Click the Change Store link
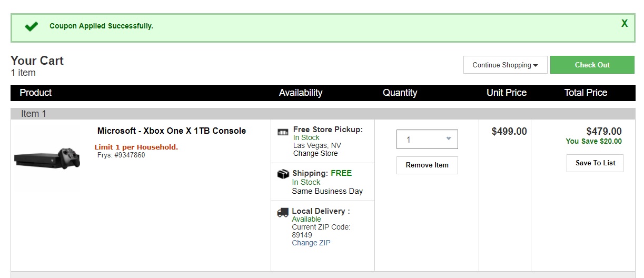This screenshot has width=644, height=278. click(x=315, y=154)
